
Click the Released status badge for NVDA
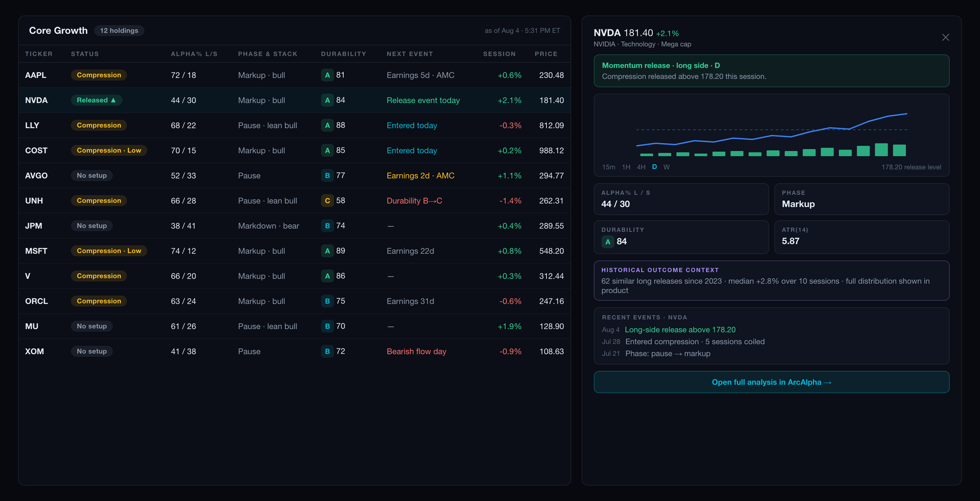point(96,100)
